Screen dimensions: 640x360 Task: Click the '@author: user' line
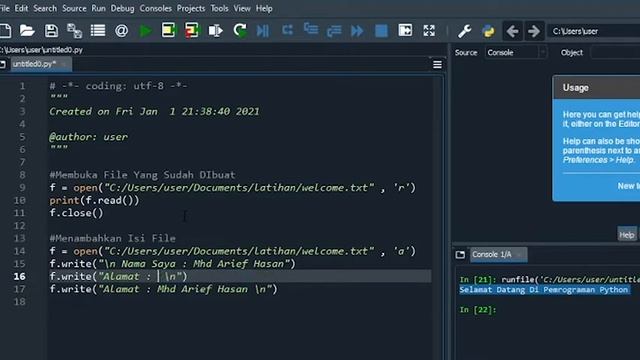click(x=89, y=137)
